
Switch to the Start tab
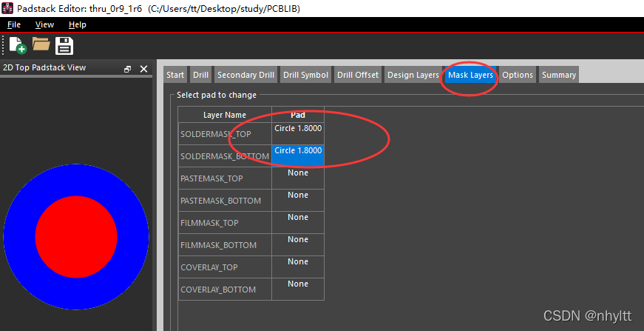pyautogui.click(x=175, y=75)
